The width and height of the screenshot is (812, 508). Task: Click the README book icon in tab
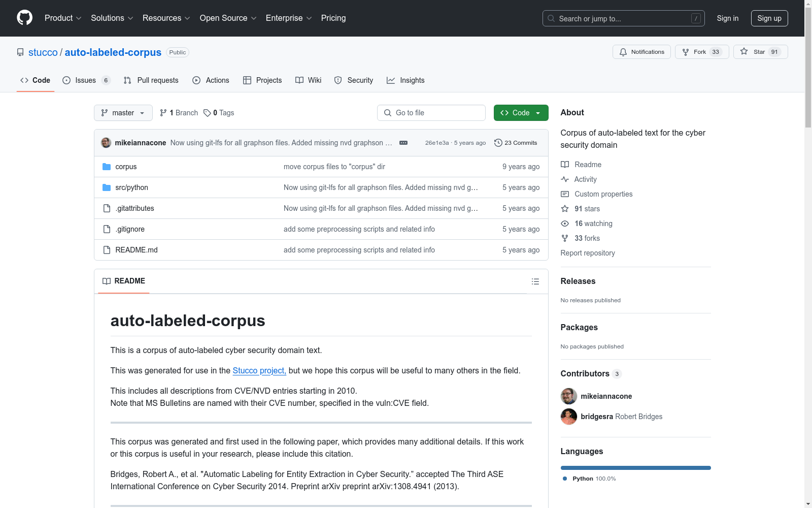pos(107,281)
